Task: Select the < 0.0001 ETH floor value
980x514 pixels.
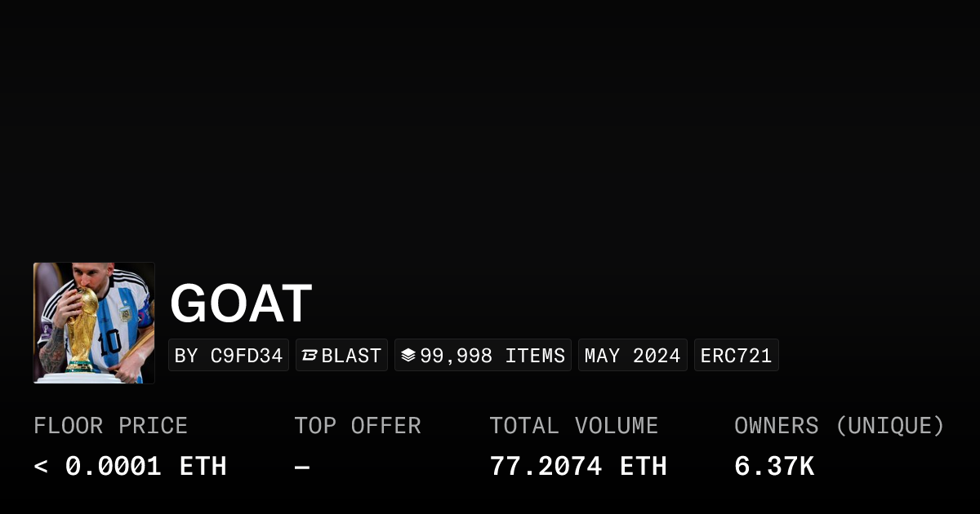Action: pyautogui.click(x=130, y=467)
